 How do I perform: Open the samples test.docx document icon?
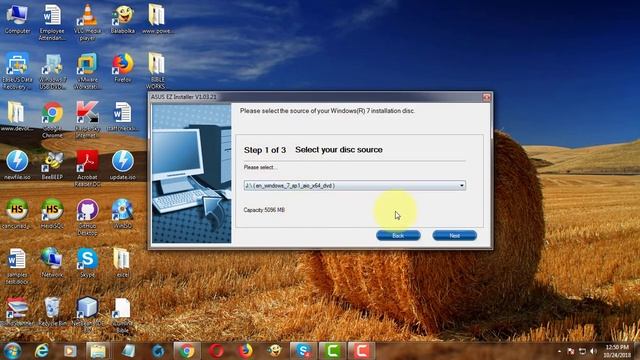(17, 266)
